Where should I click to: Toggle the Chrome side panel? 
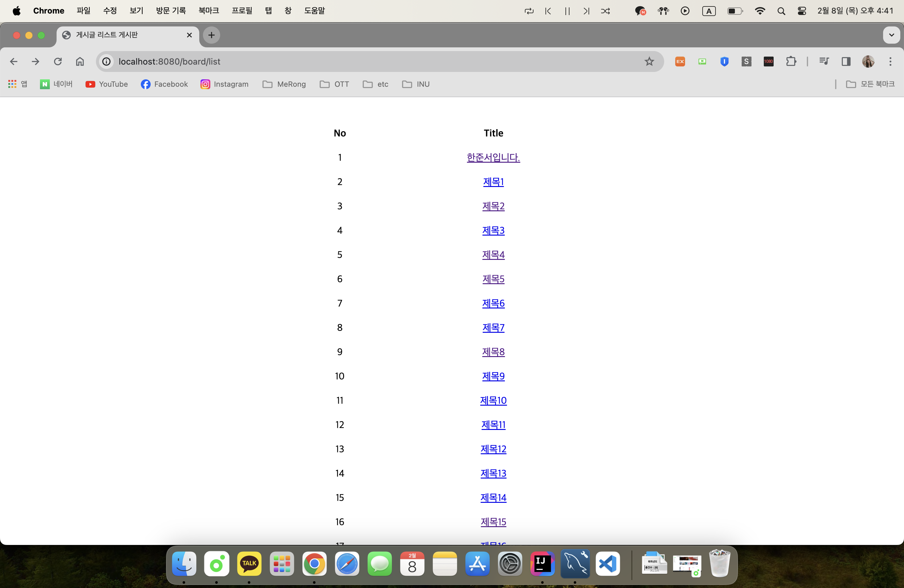pyautogui.click(x=846, y=62)
